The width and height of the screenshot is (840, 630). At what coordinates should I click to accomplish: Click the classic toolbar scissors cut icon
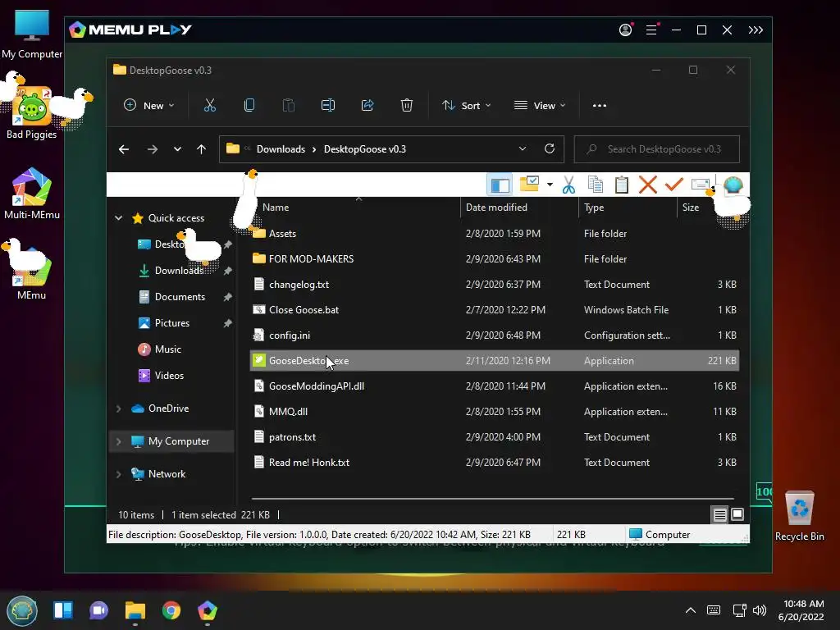(x=568, y=185)
